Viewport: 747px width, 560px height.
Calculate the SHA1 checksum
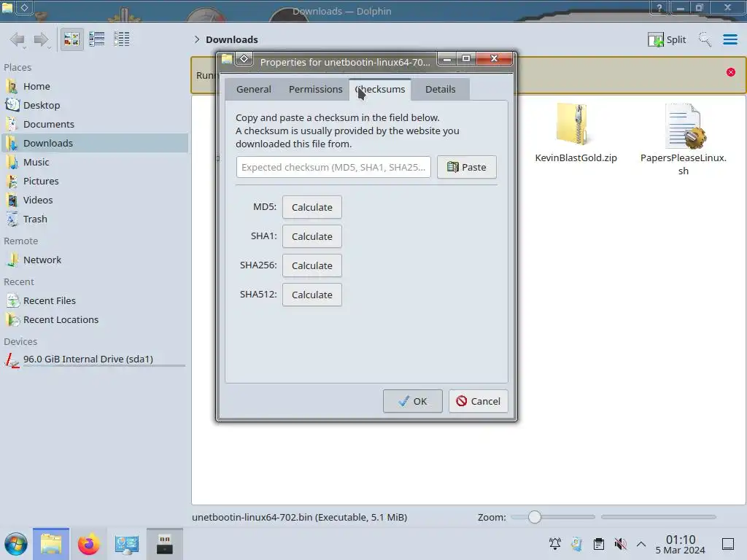pos(312,237)
